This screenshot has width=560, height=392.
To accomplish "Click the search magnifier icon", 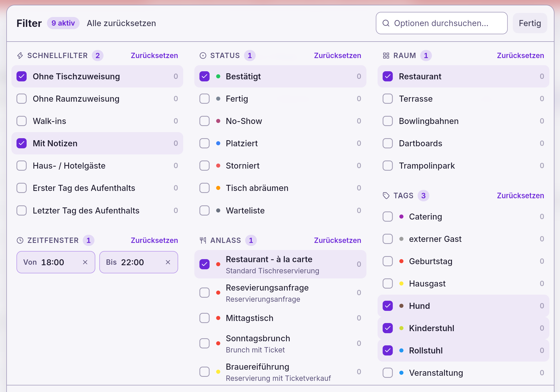I will [x=386, y=23].
